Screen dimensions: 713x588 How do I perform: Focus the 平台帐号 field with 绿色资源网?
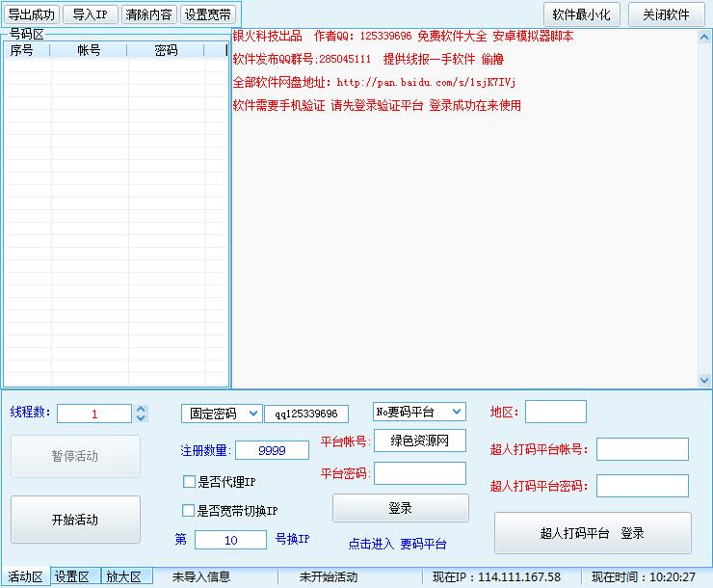(420, 441)
